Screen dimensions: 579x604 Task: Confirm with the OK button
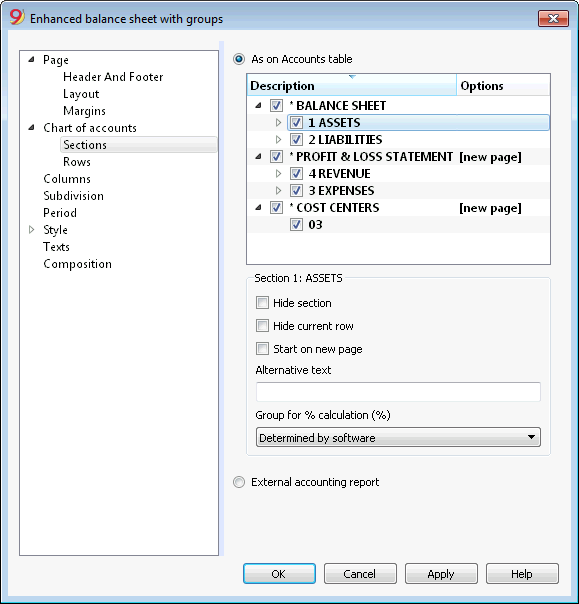click(x=279, y=574)
